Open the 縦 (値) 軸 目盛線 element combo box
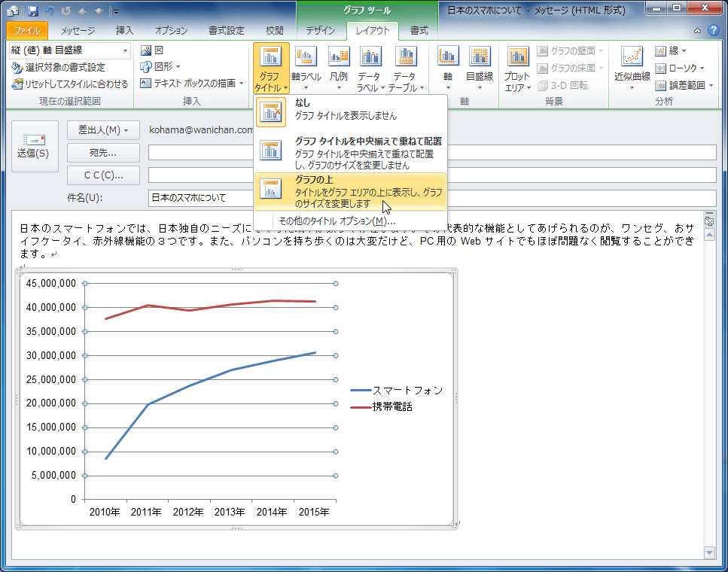 [70, 50]
